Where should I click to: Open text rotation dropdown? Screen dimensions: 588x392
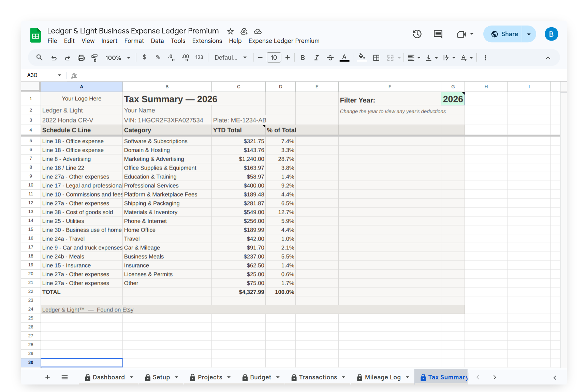467,58
